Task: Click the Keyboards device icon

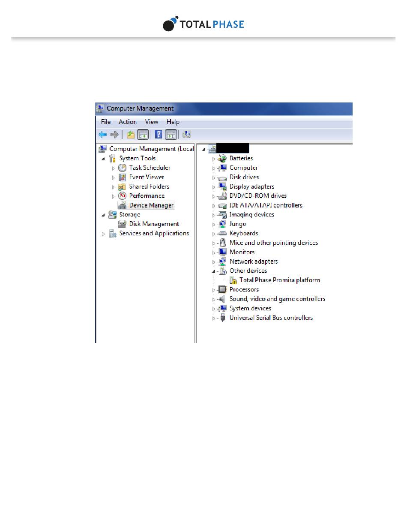Action: pos(222,233)
